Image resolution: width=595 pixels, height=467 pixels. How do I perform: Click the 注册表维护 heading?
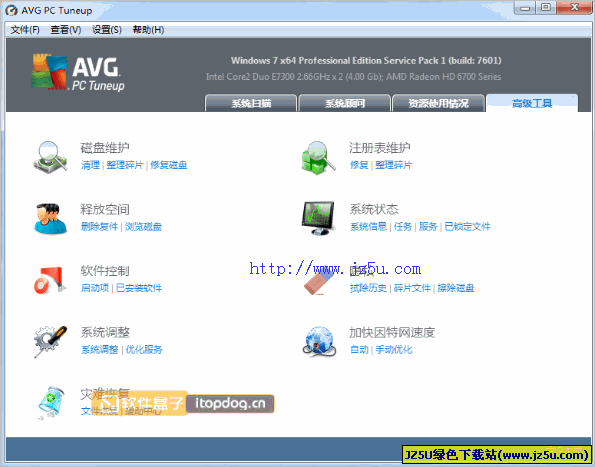pyautogui.click(x=380, y=148)
